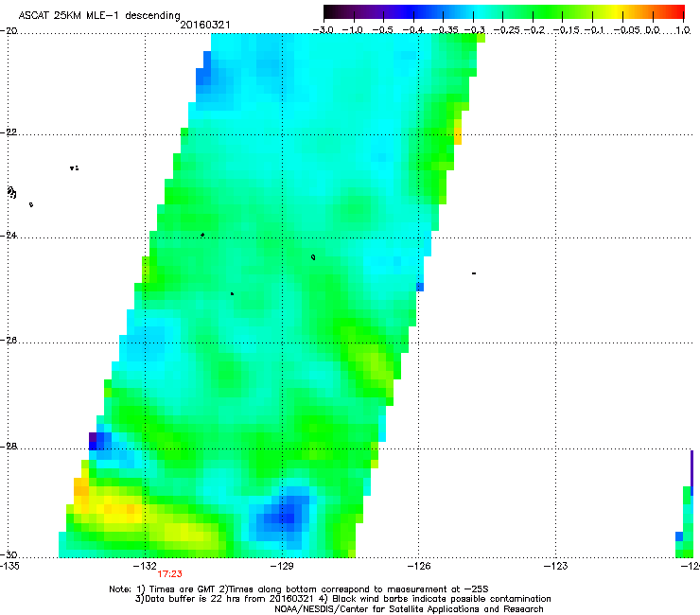
Task: Click the 'Data buffer is 22 hrs' note line
Action: [342, 599]
